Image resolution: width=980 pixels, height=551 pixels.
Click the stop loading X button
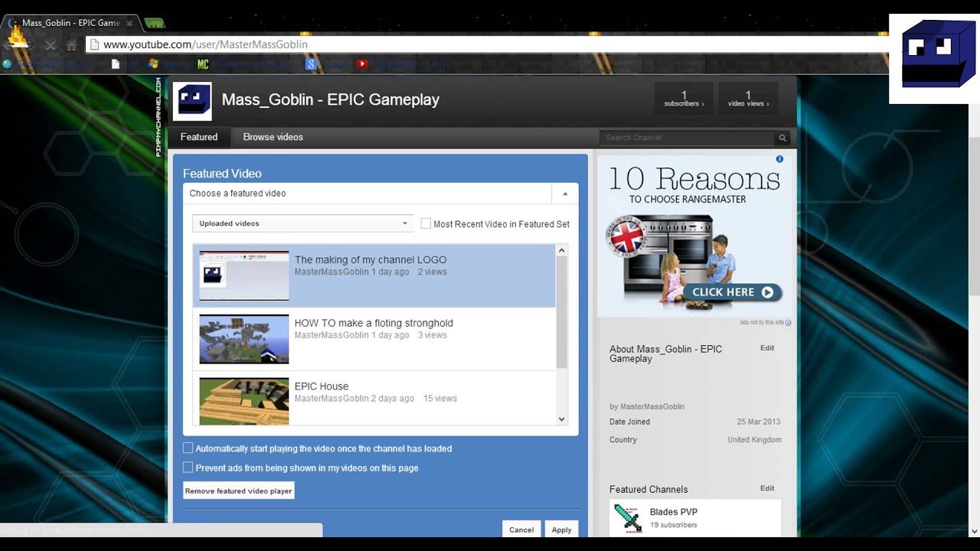click(51, 44)
